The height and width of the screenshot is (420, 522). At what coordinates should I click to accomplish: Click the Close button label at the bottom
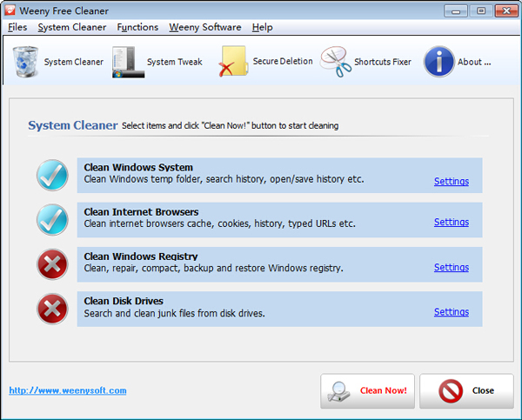[x=483, y=390]
